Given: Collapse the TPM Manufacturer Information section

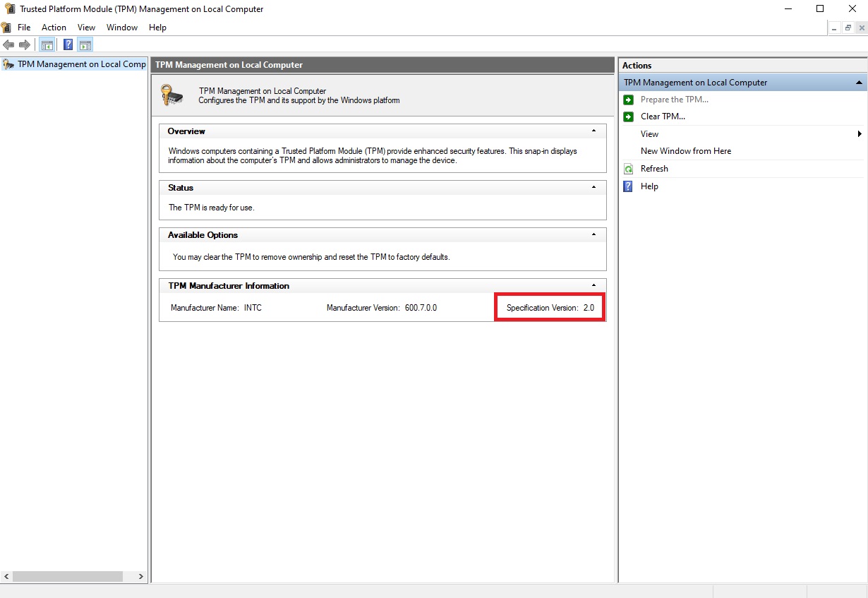Looking at the screenshot, I should click(x=593, y=285).
